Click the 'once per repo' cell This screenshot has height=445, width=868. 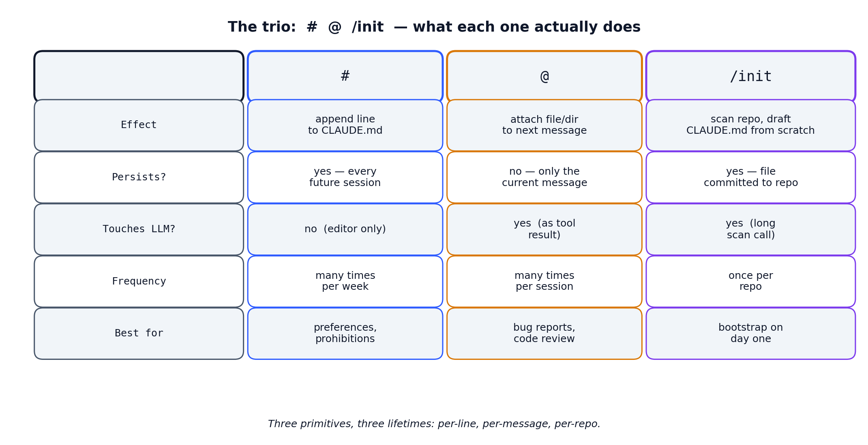(751, 281)
